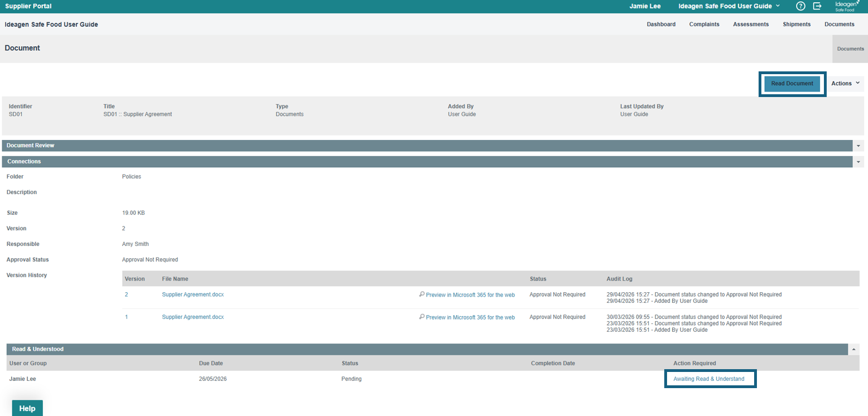Click Supplier Portal title
Viewport: 868px width, 416px height.
[x=29, y=6]
